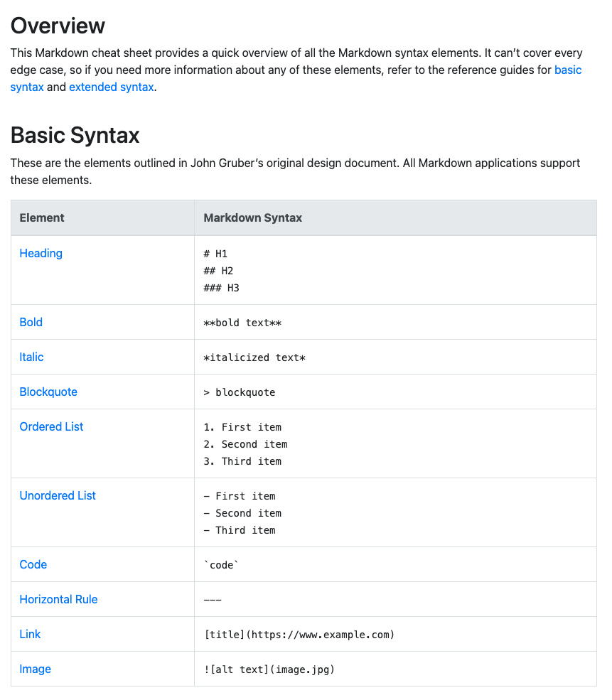This screenshot has height=700, width=612.
Task: Click the Element column header
Action: [x=42, y=218]
